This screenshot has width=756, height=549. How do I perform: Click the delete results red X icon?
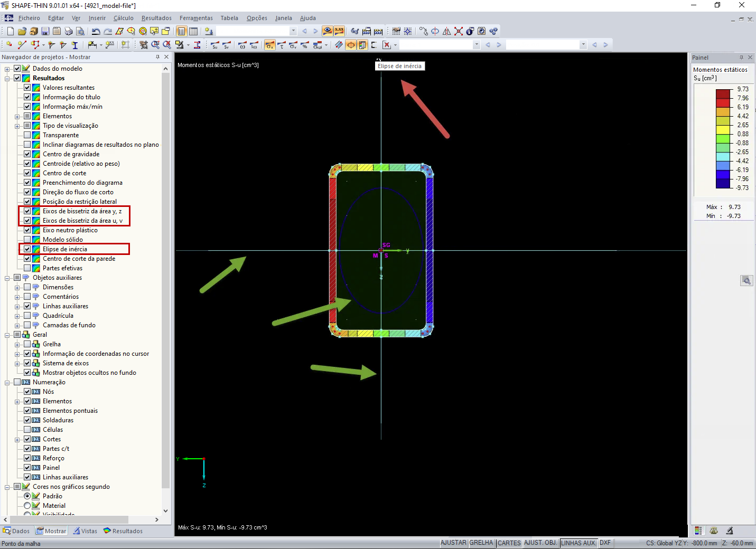(387, 45)
